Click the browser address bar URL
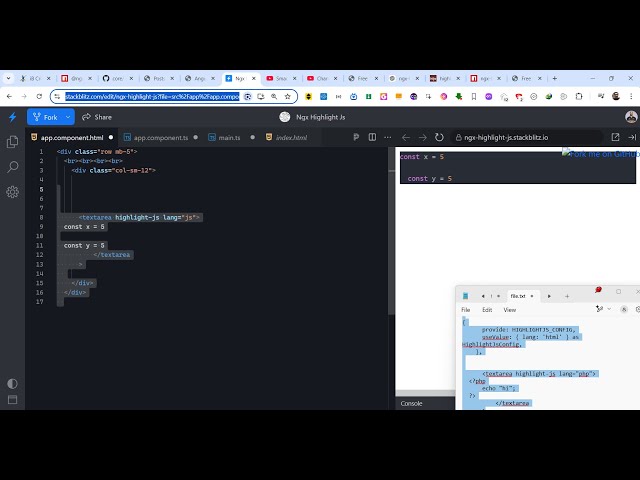This screenshot has width=640, height=480. click(x=152, y=97)
